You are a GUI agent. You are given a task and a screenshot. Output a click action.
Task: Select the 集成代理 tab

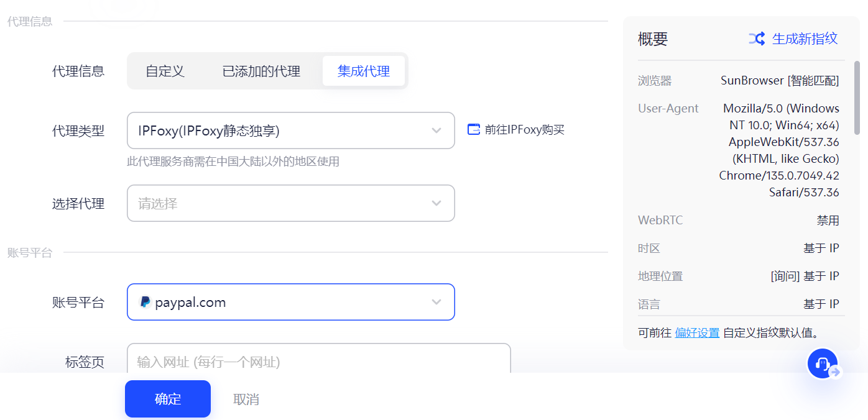(x=364, y=71)
